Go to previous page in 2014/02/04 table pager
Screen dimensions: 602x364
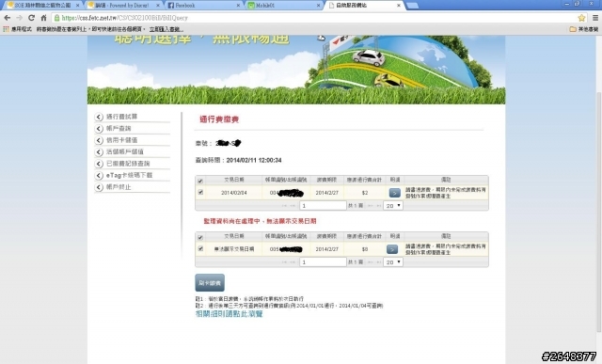[293, 206]
